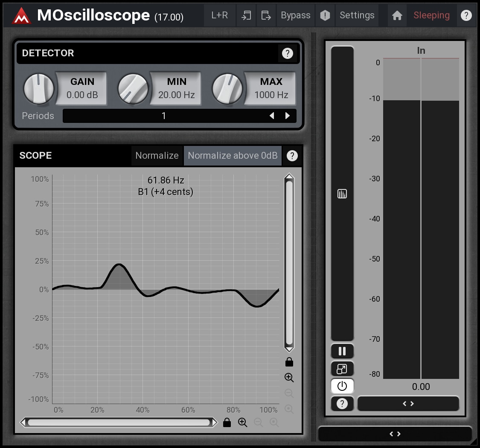Enable Normalize in the Scope panel

157,156
